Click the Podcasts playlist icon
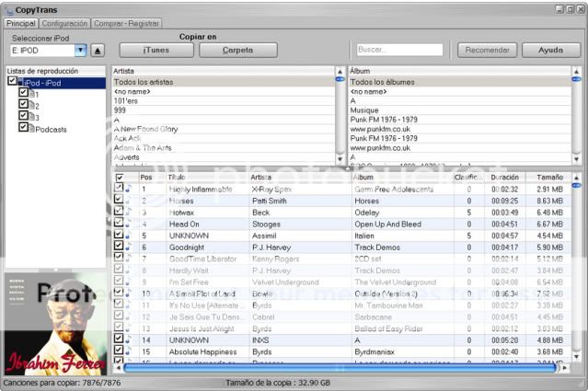This screenshot has width=588, height=391. point(32,129)
